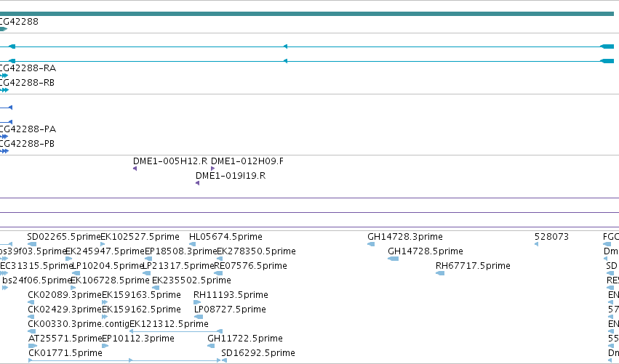Screen dimensions: 619x364
Task: Click the glyph under EK245947.5prime
Action: tap(68, 259)
